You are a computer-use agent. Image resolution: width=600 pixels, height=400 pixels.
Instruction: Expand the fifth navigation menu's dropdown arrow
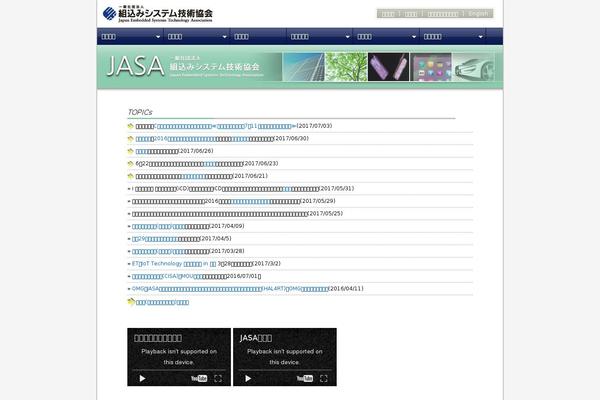click(x=414, y=37)
